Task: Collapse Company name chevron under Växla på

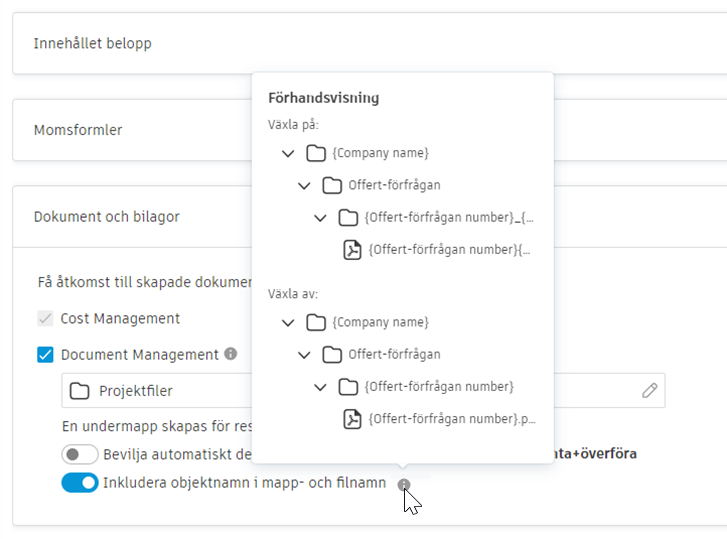Action: point(288,153)
